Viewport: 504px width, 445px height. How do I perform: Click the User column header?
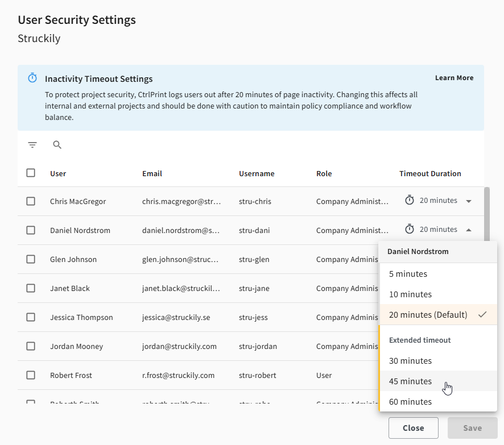(58, 173)
